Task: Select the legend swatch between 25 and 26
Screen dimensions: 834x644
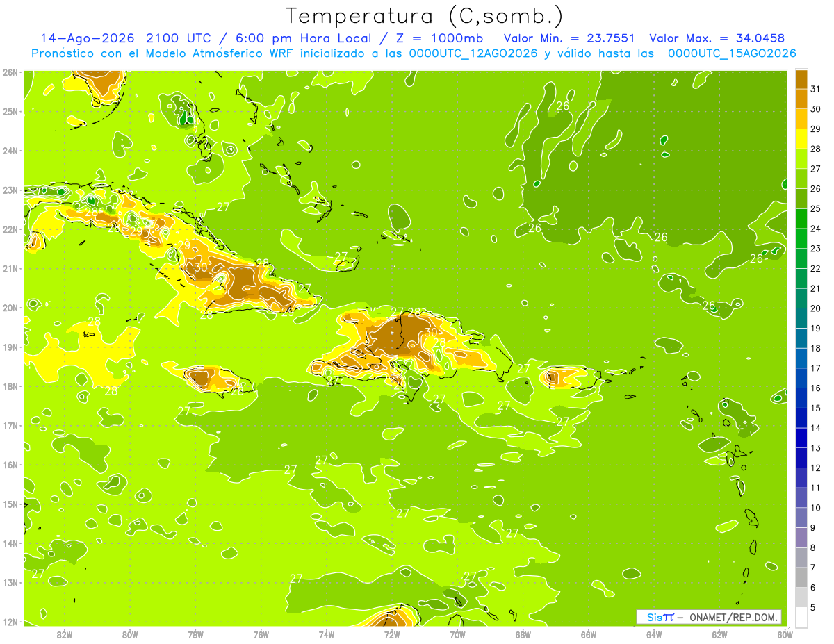Action: tap(801, 199)
